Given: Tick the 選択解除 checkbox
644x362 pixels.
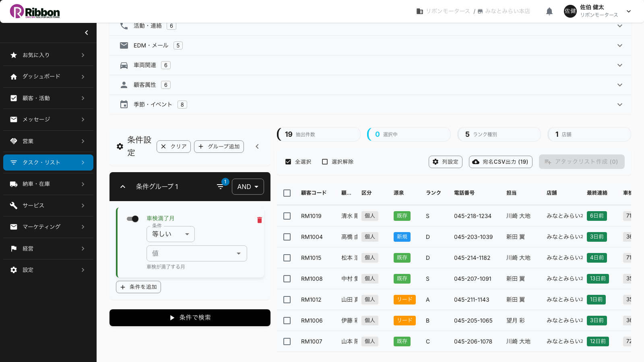Looking at the screenshot, I should coord(325,162).
